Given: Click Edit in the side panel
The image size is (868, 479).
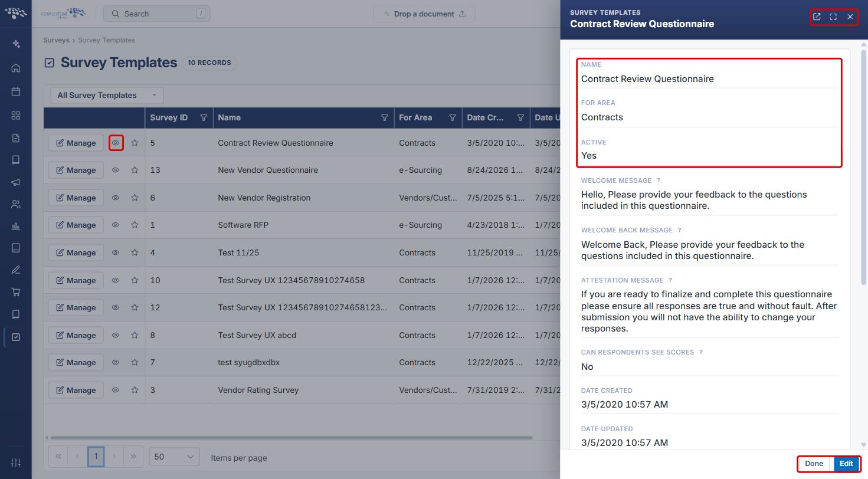Looking at the screenshot, I should 846,464.
